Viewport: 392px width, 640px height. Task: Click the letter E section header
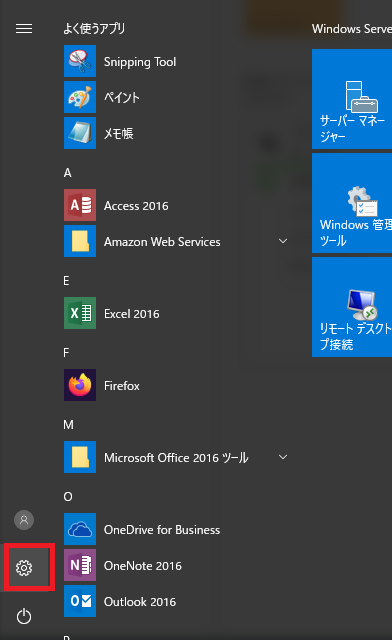[x=67, y=281]
